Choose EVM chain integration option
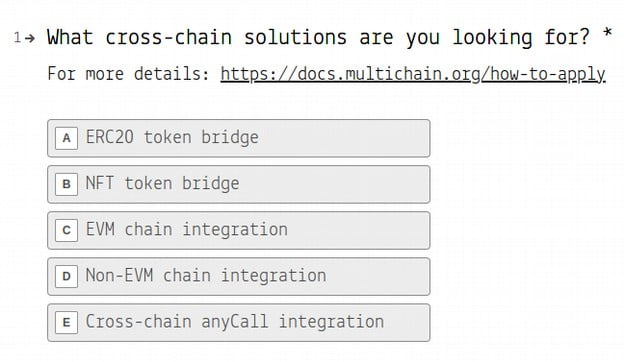 pyautogui.click(x=239, y=230)
